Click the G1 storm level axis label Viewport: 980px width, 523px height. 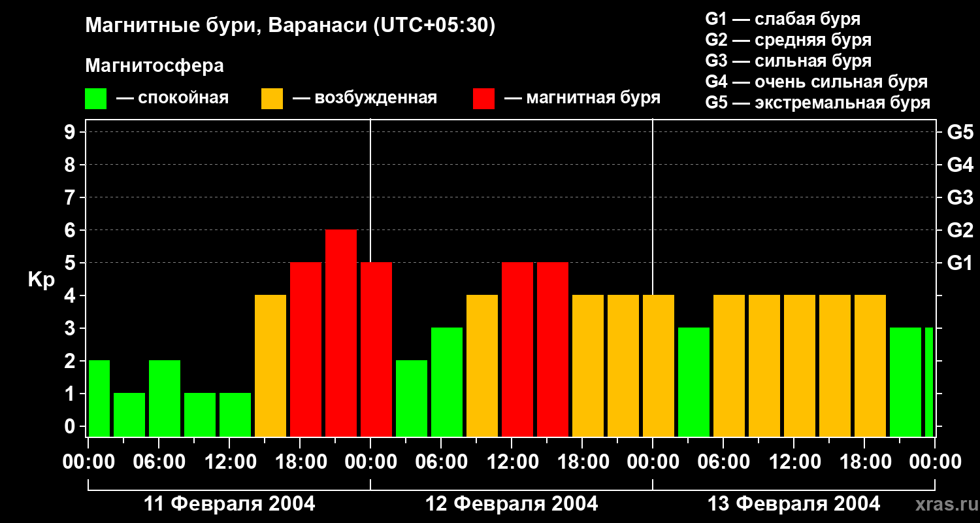coord(960,263)
